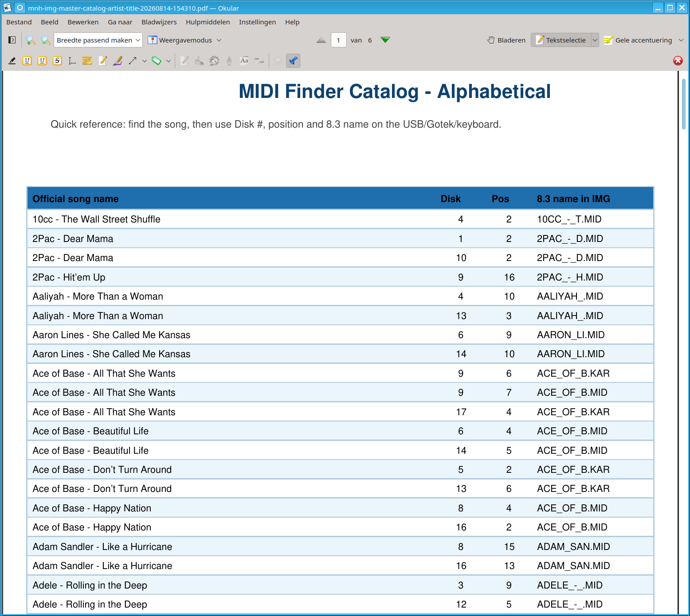Expand the stamp tool dropdown
The width and height of the screenshot is (690, 616).
tap(169, 61)
